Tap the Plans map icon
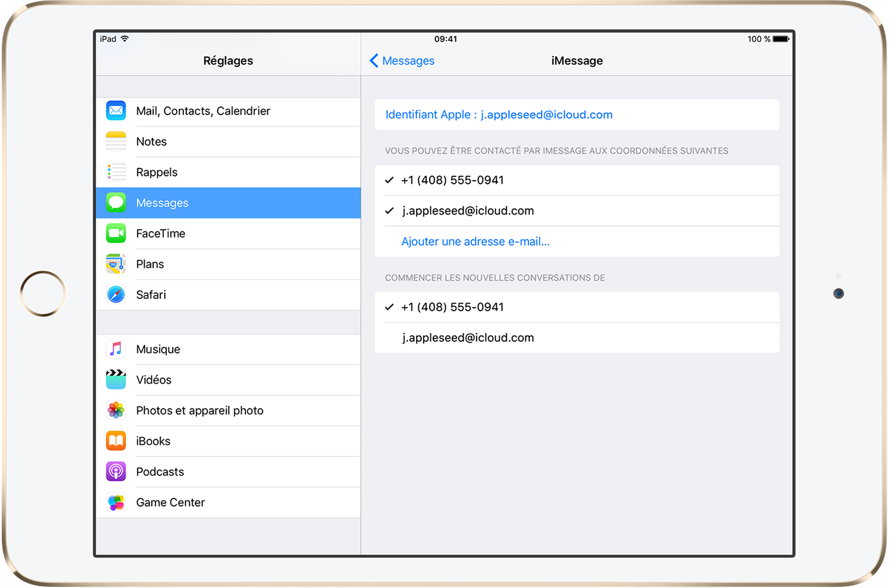 point(116,264)
